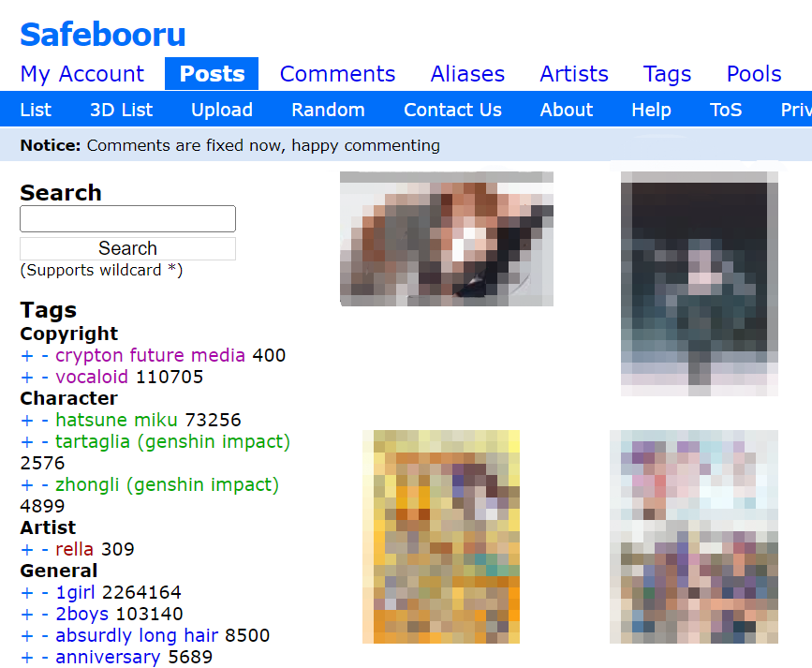Add tartaglia (genshin impact) tag with plus
This screenshot has width=812, height=668.
pyautogui.click(x=27, y=442)
